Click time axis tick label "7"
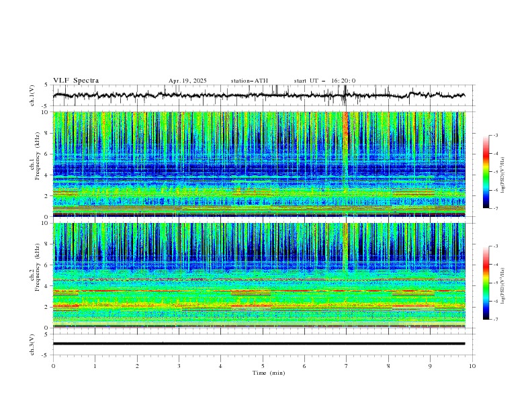The height and width of the screenshot is (411, 532). (x=346, y=366)
